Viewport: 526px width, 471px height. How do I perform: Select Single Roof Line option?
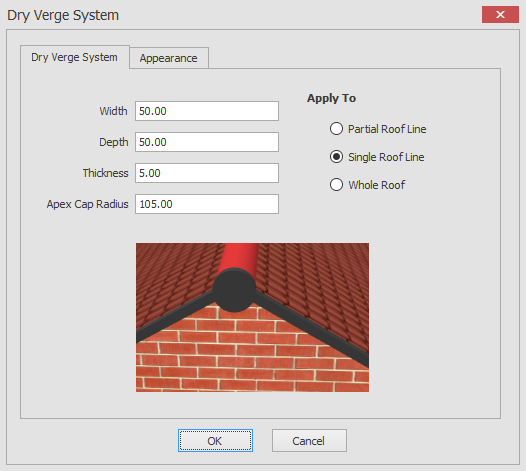coord(377,157)
